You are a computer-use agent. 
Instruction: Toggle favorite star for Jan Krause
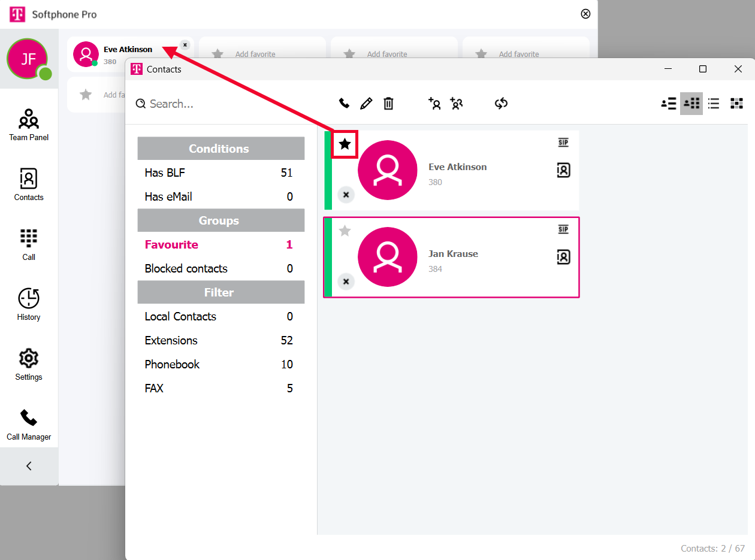(345, 231)
